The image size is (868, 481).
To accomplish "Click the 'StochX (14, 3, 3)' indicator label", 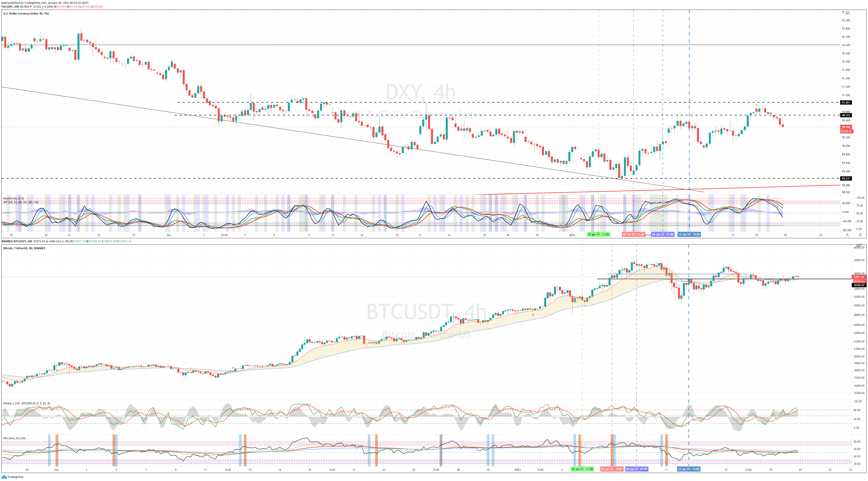I will click(13, 198).
